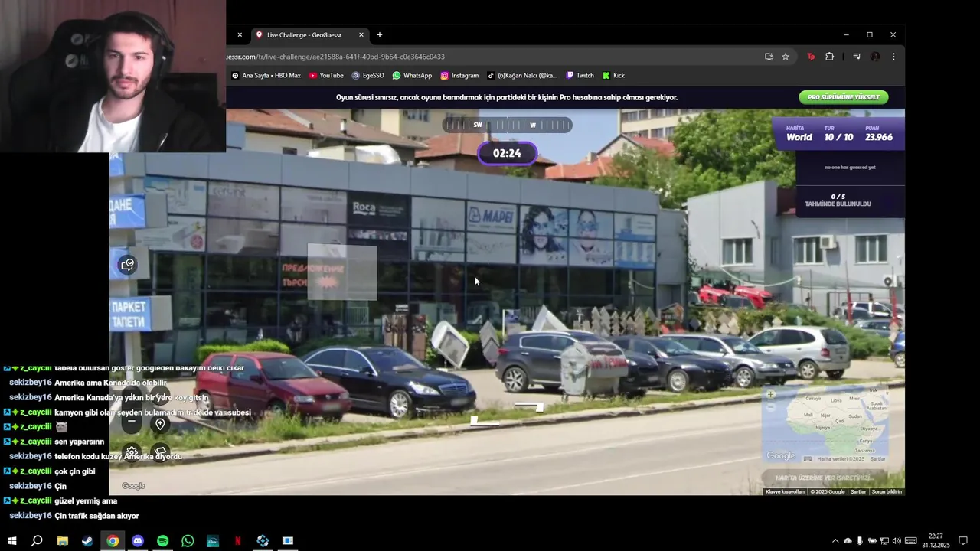
Task: Open Klavye kısayolları link
Action: coord(785,491)
